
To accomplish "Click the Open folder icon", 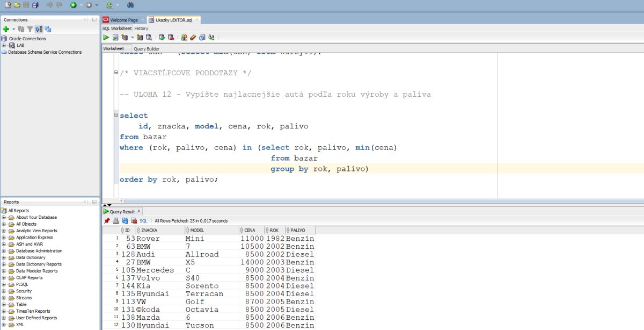I will pos(17,5).
